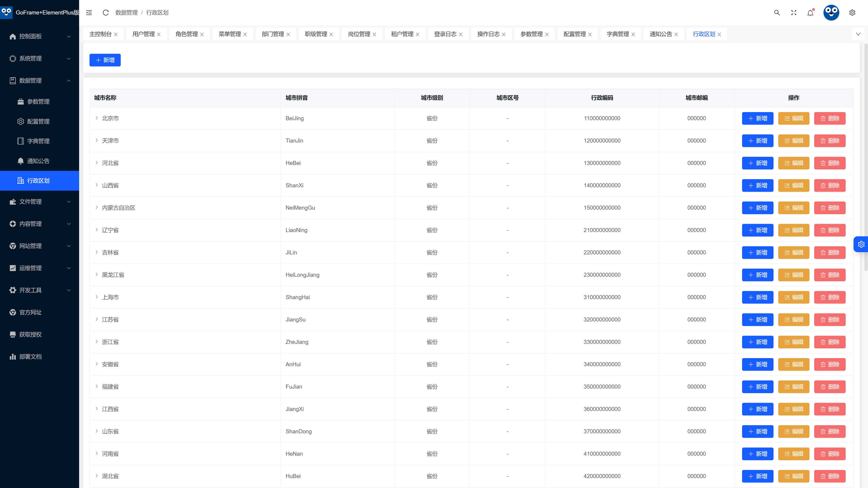868x488 pixels.
Task: Collapse 数据管理 sidebar menu
Action: pos(39,80)
